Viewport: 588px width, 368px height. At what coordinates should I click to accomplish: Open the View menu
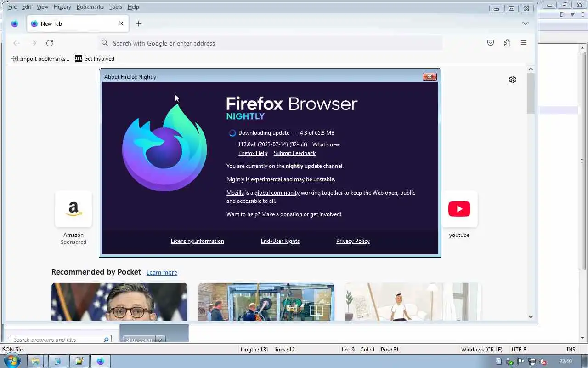[x=42, y=7]
